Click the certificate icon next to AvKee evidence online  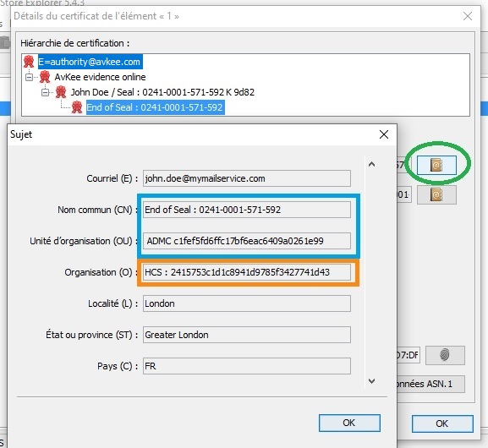[x=45, y=77]
